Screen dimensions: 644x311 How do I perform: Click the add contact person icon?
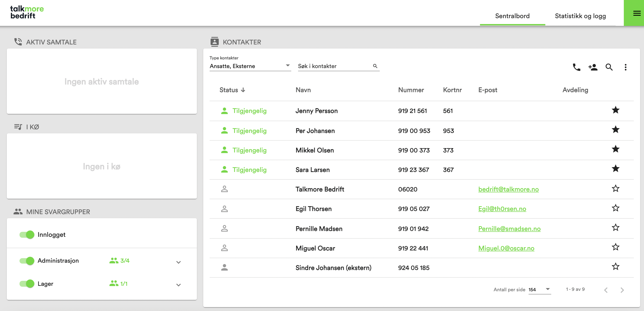pos(593,67)
